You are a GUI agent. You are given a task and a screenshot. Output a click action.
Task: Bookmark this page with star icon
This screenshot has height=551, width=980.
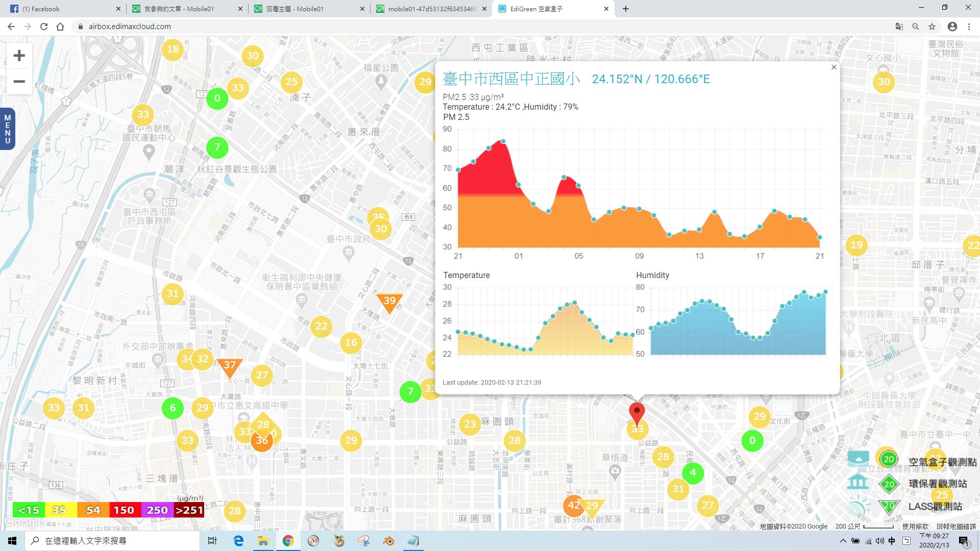(932, 27)
